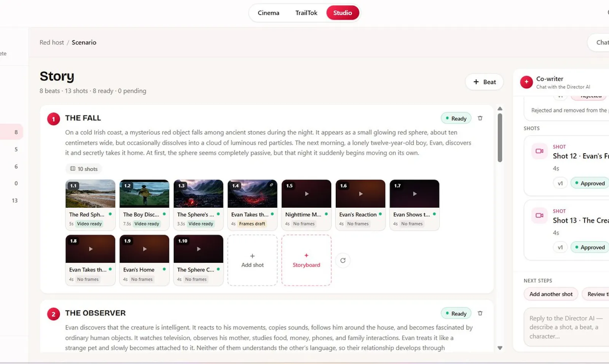This screenshot has height=364, width=609.
Task: Open shot 1.2 The Boy Discovers thumbnail
Action: pos(144,194)
